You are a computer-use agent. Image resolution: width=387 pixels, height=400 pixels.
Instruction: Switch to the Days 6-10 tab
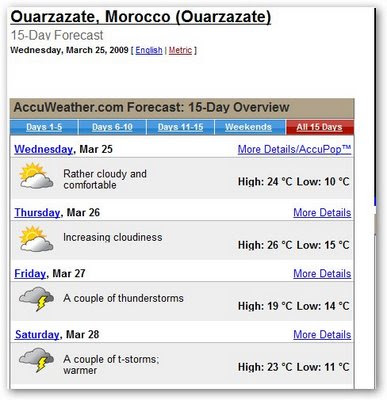coord(112,127)
